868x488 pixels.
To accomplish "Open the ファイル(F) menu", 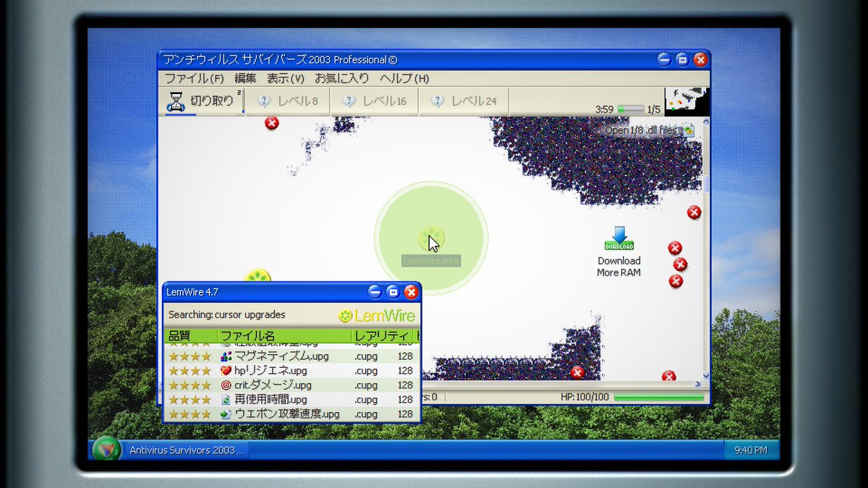I will click(194, 78).
